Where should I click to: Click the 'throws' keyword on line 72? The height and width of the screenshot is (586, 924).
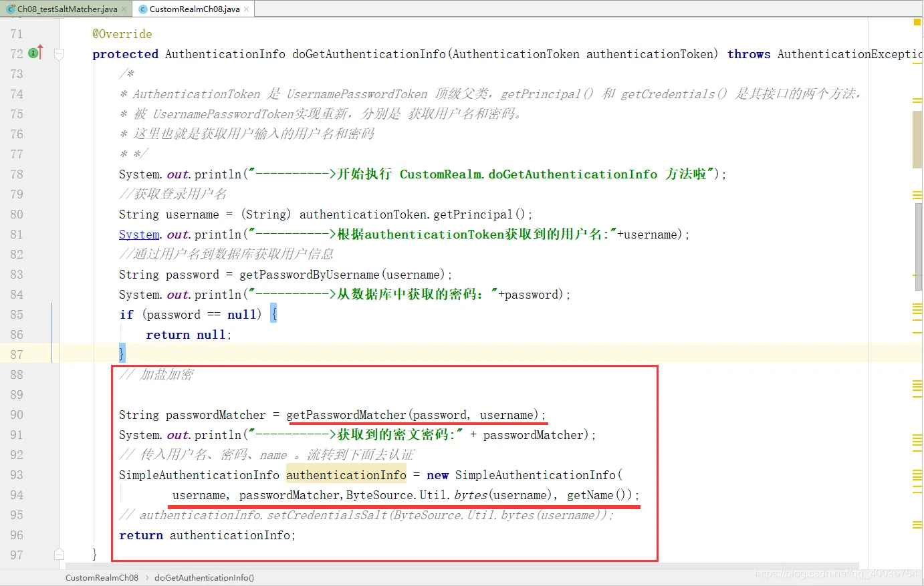click(x=749, y=54)
